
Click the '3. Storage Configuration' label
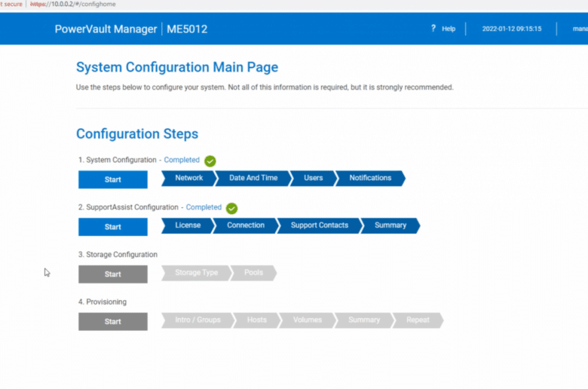(x=118, y=254)
